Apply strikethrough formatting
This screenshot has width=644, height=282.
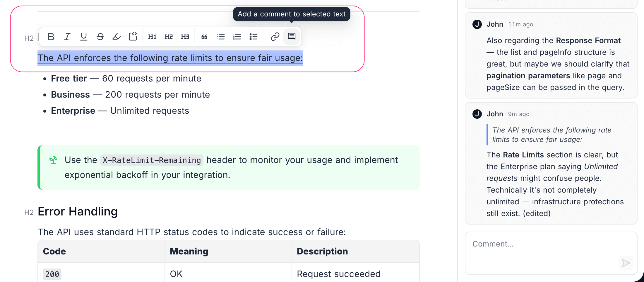point(100,37)
